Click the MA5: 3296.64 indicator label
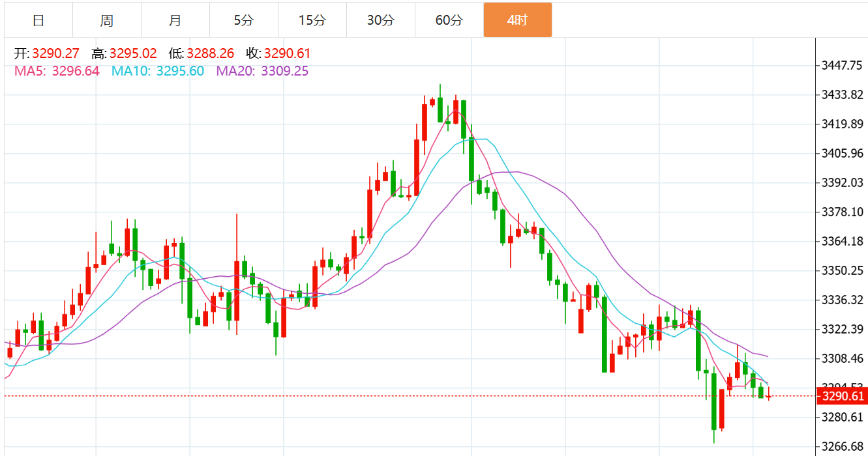This screenshot has height=456, width=868. point(57,71)
